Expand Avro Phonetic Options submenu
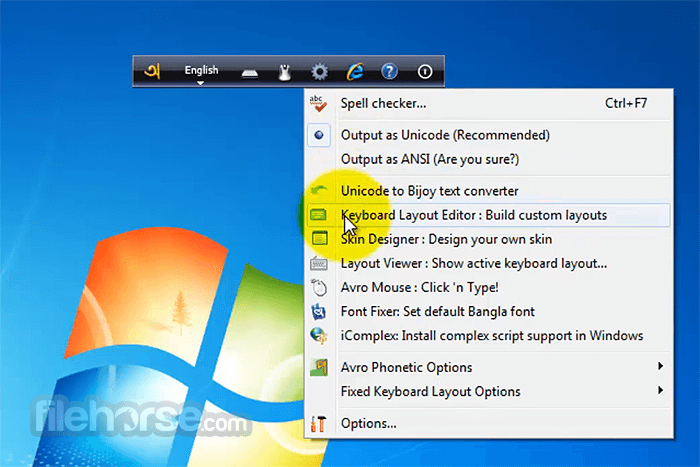Image resolution: width=700 pixels, height=467 pixels. (x=489, y=367)
